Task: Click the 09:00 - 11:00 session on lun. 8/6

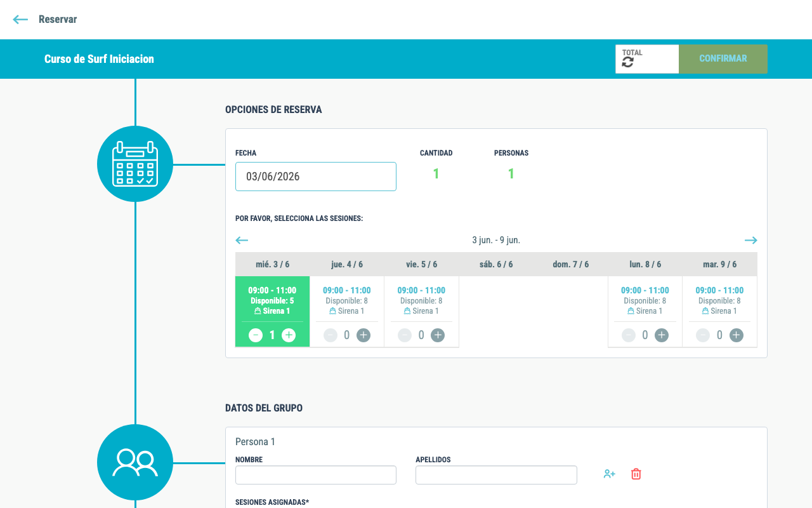Action: coord(645,290)
